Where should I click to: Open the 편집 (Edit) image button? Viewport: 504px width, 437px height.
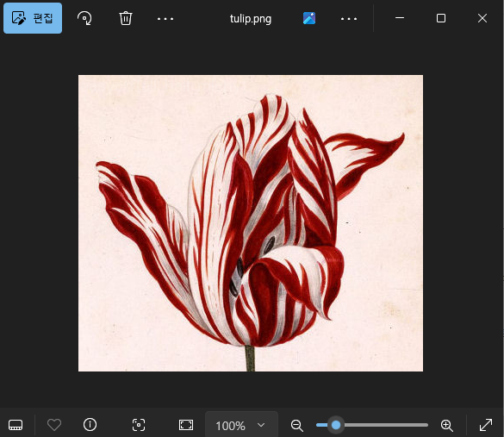(33, 18)
